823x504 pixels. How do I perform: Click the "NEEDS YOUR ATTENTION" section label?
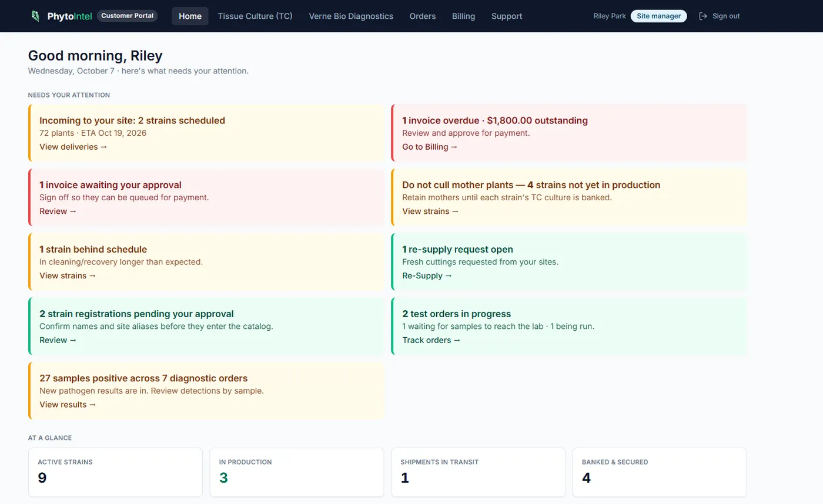(69, 95)
